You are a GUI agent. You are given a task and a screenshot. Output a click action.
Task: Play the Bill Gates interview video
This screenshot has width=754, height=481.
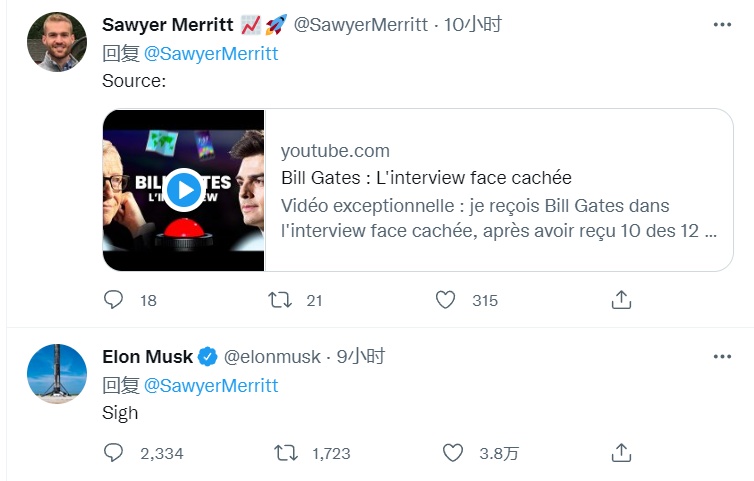(x=183, y=190)
